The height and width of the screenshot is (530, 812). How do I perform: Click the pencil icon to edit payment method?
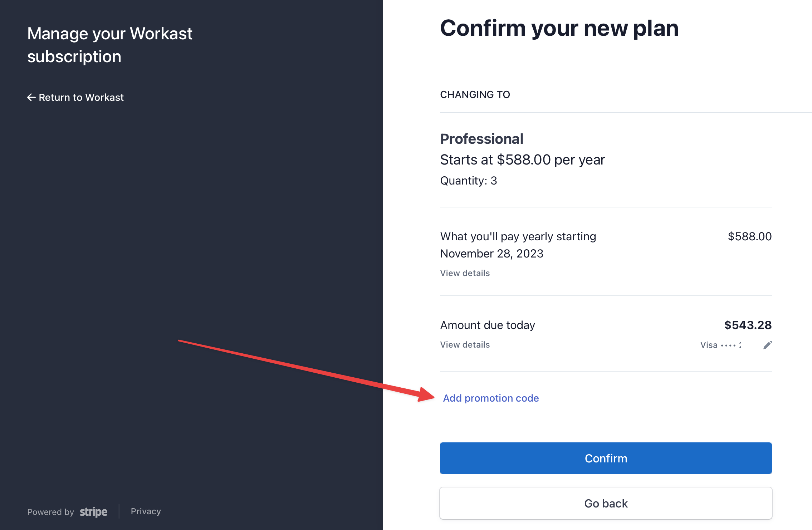767,345
